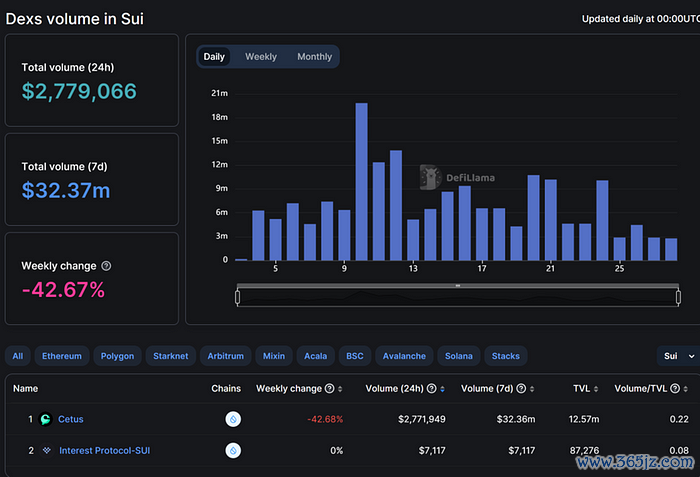Click the Dexs volume in Sui heading
The image size is (700, 477).
tap(75, 19)
